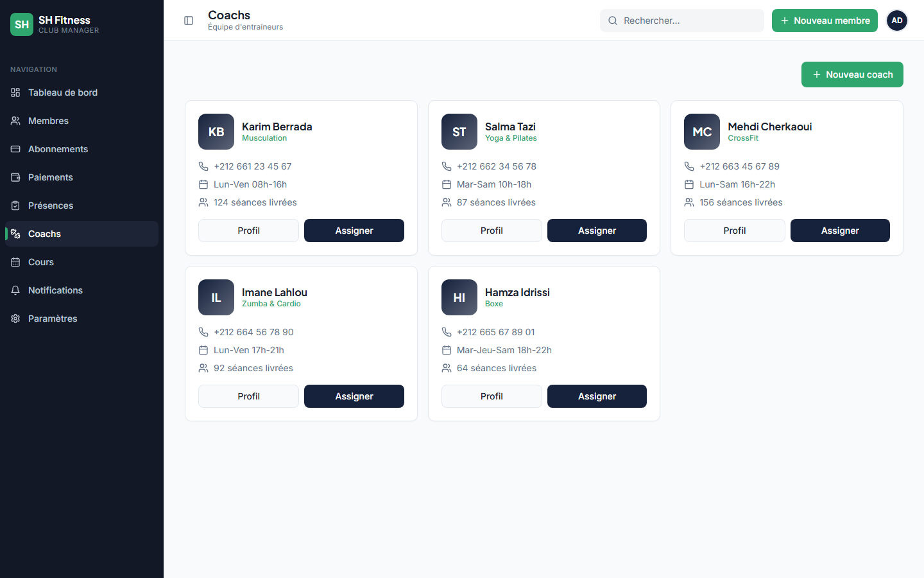Click schedule calendar icon on Hamza Idrissi's card
This screenshot has width=924, height=578.
(x=447, y=350)
